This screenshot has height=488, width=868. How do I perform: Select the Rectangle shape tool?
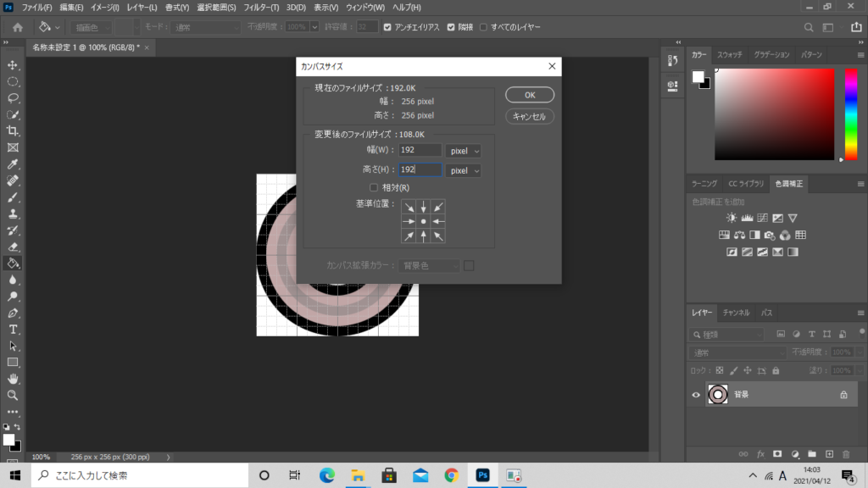(x=13, y=363)
